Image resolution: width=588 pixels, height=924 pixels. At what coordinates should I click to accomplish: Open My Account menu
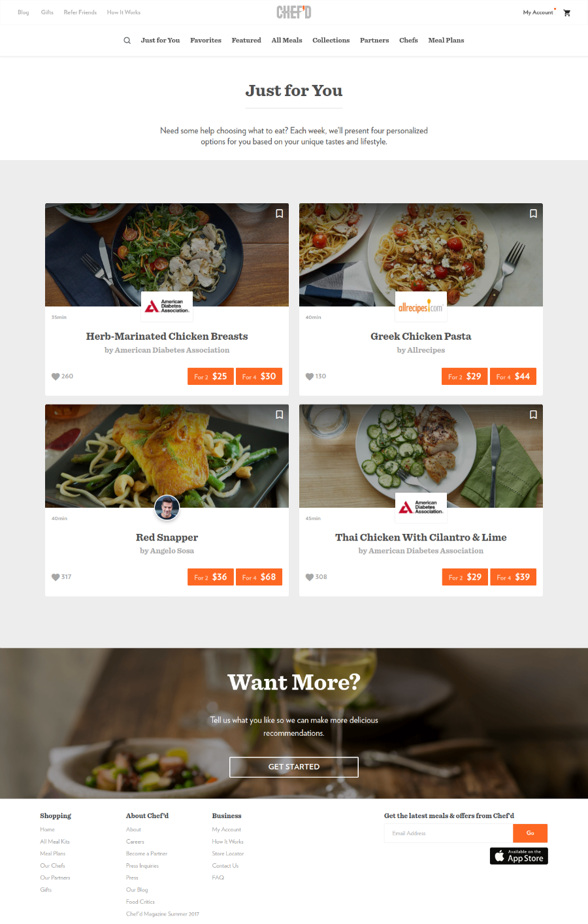(x=538, y=12)
